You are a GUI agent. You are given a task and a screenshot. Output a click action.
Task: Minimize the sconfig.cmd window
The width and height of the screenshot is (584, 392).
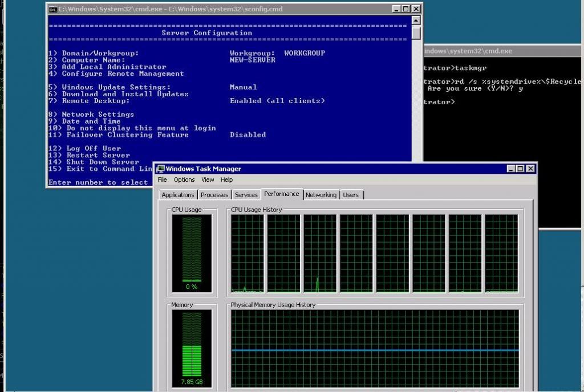[396, 9]
